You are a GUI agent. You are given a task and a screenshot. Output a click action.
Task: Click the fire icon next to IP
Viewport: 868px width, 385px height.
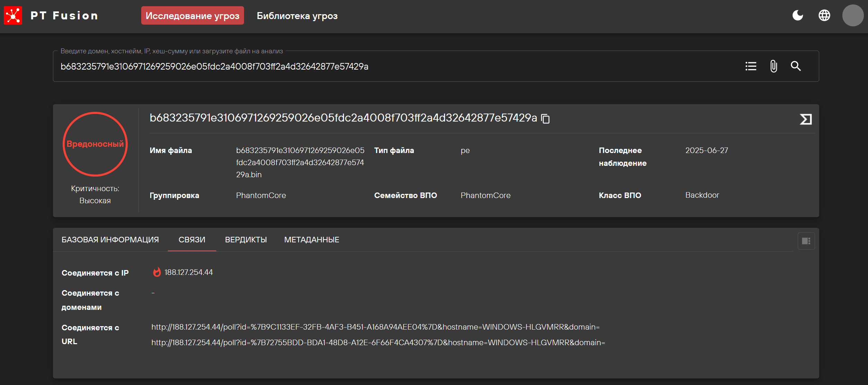click(x=157, y=272)
